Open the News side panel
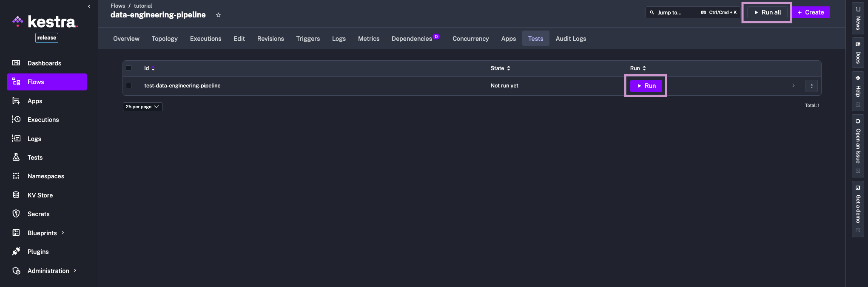The width and height of the screenshot is (868, 287). [x=858, y=19]
